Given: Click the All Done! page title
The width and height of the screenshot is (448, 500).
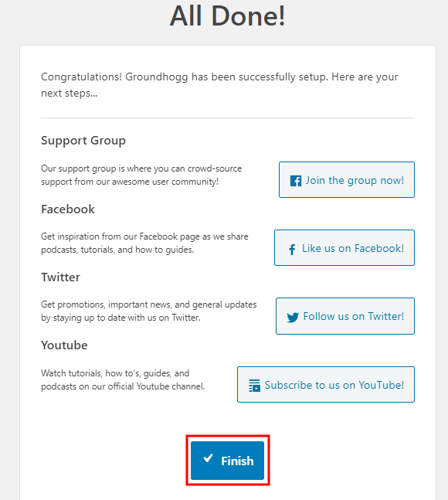Looking at the screenshot, I should (x=228, y=16).
